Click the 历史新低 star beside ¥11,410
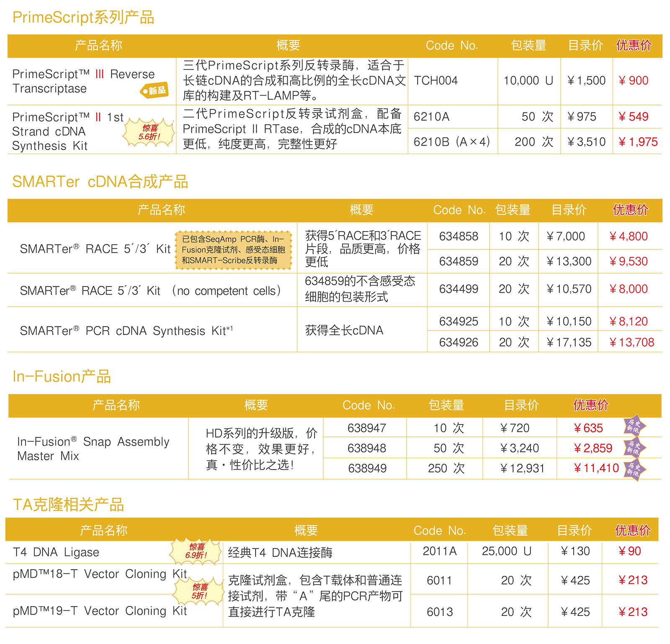 pos(634,470)
